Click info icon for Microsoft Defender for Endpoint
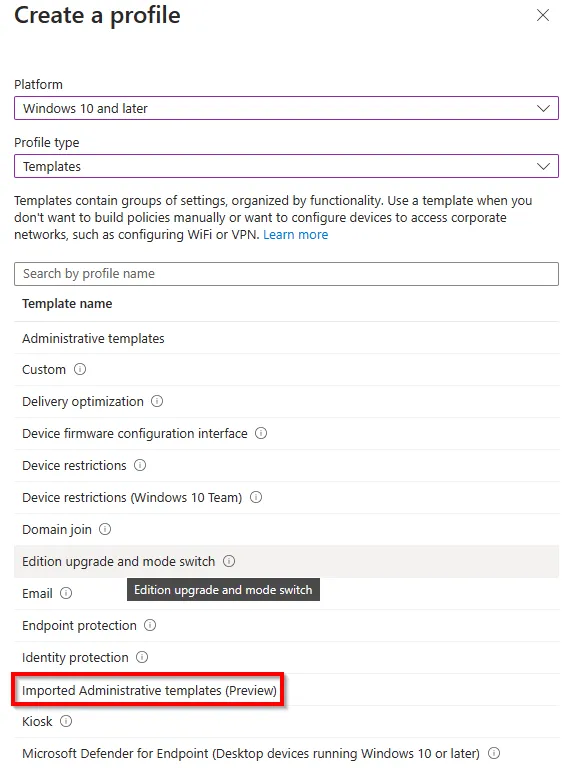Image resolution: width=567 pixels, height=768 pixels. pos(494,753)
